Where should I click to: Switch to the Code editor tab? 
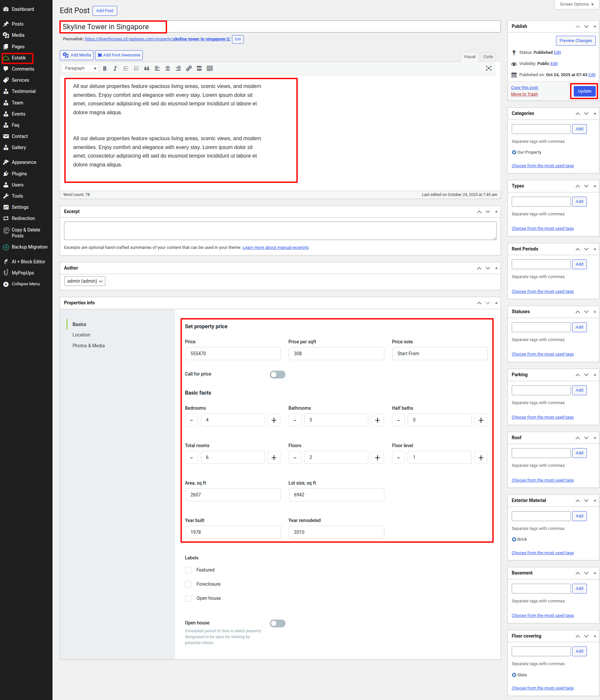(x=487, y=57)
